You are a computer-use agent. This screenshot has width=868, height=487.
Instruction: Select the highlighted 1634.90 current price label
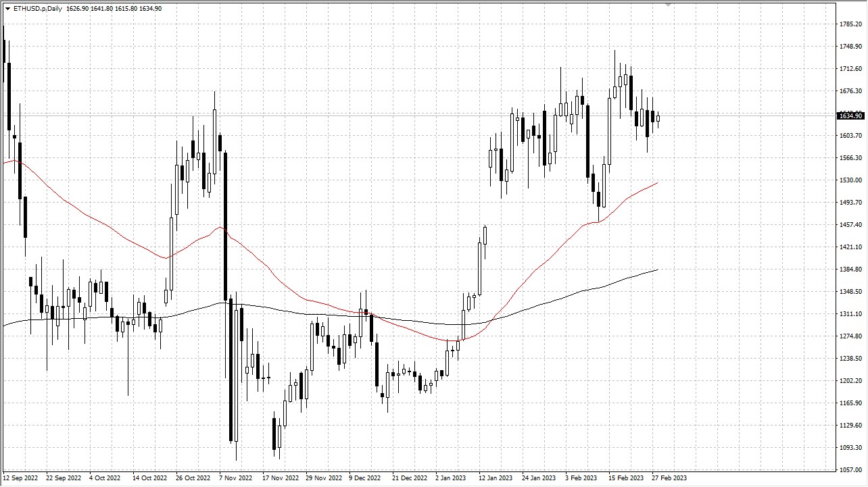(850, 116)
